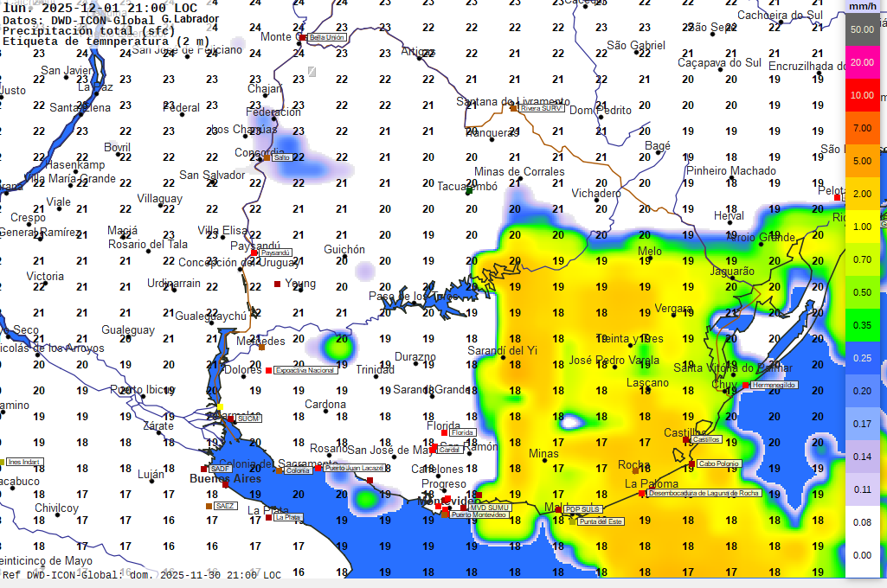This screenshot has width=887, height=588.
Task: Select the Salto station marker near Concordia
Action: (268, 157)
